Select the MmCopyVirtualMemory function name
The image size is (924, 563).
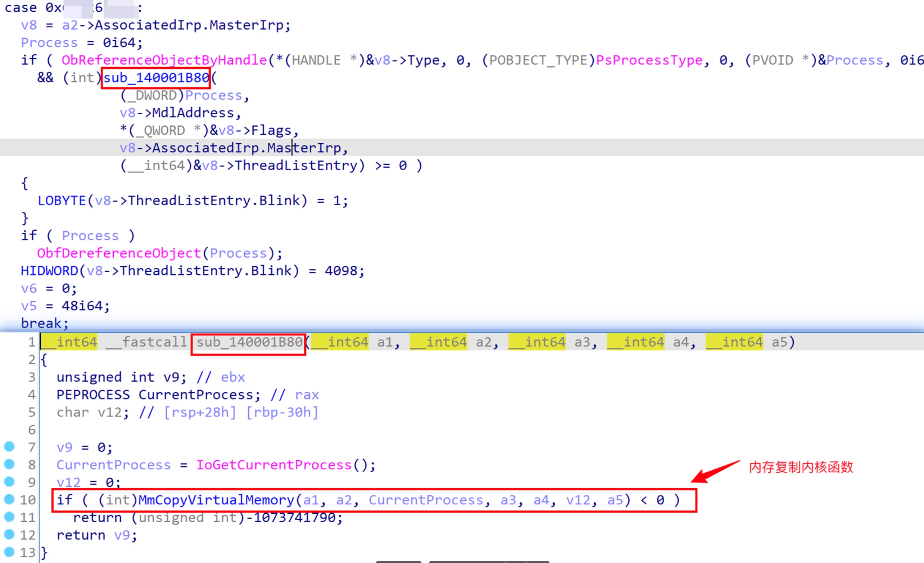216,500
